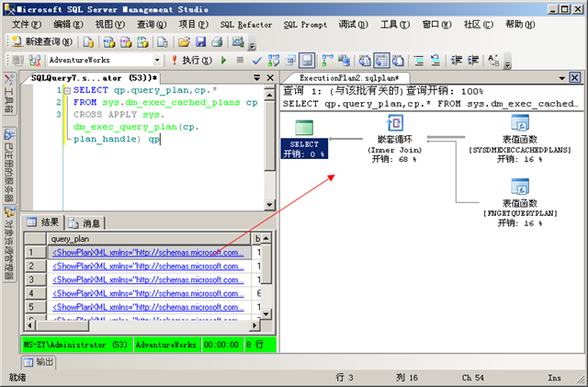Viewport: 588px width, 387px height.
Task: Click the Specify Values for Template Parameters icon
Action: (493, 60)
